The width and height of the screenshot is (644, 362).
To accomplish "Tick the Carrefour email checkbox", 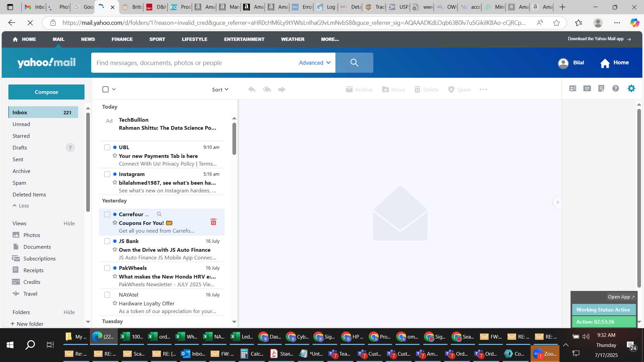I will [107, 215].
